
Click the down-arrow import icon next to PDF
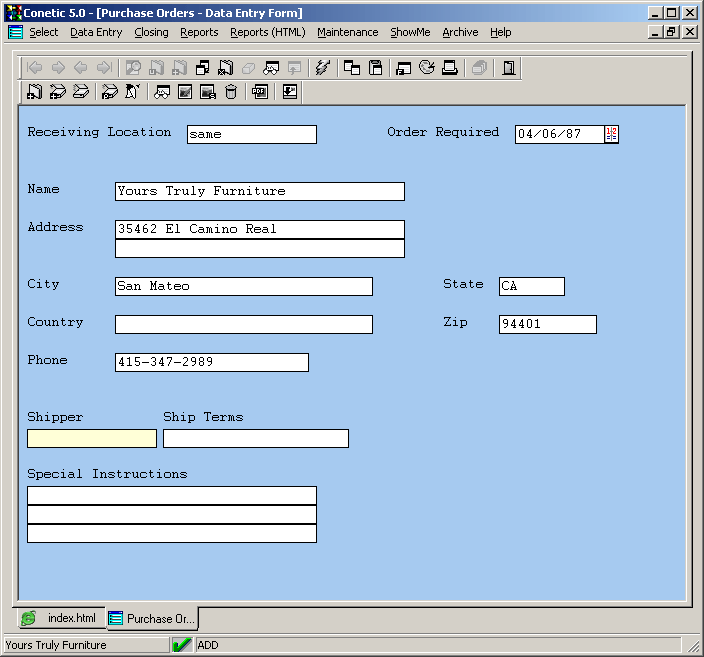point(290,92)
